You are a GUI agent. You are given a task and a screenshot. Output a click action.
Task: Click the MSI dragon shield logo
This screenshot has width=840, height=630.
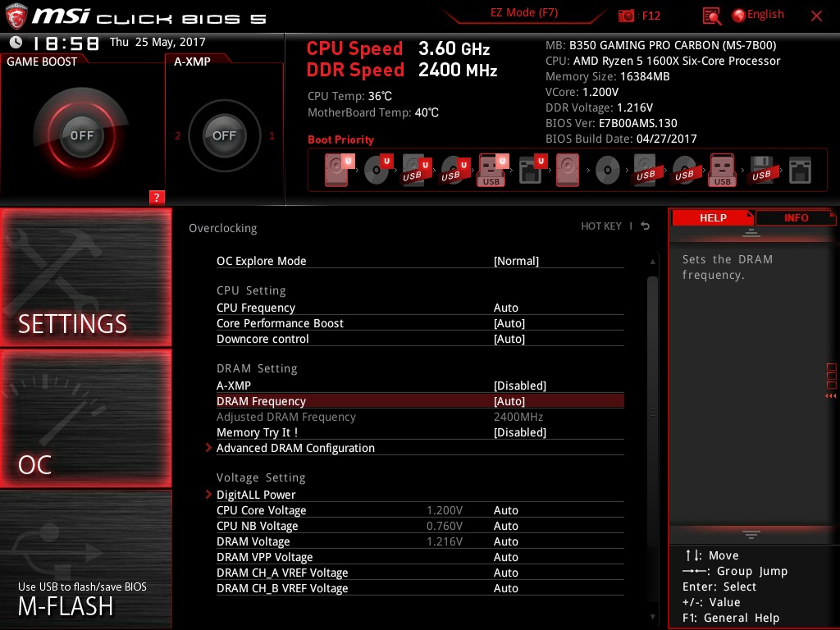(x=16, y=16)
